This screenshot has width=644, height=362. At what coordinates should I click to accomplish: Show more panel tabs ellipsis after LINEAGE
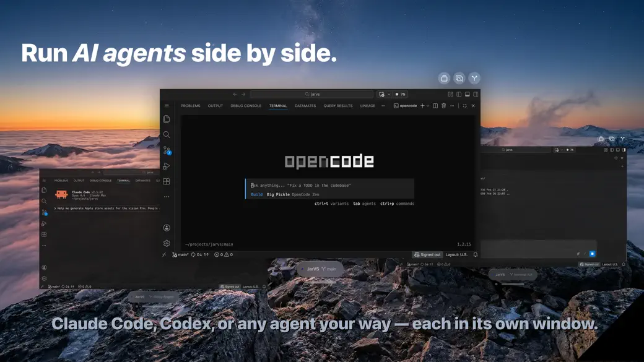[x=383, y=106]
